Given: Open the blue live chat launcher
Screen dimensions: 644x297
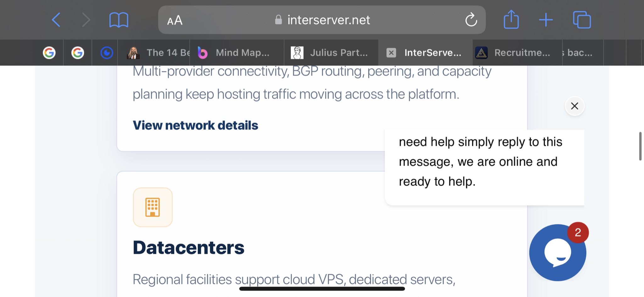Looking at the screenshot, I should 558,252.
